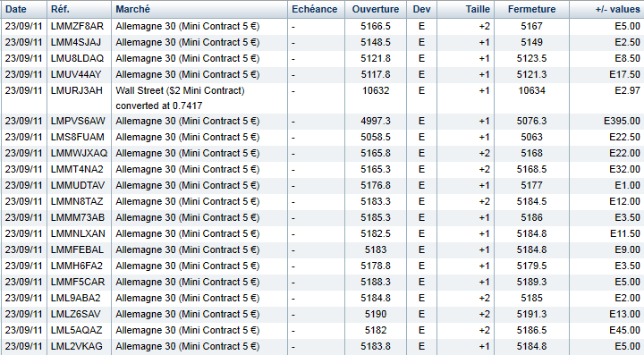This screenshot has width=644, height=355.
Task: Click reference LMPVS6AW in the table
Action: click(78, 121)
